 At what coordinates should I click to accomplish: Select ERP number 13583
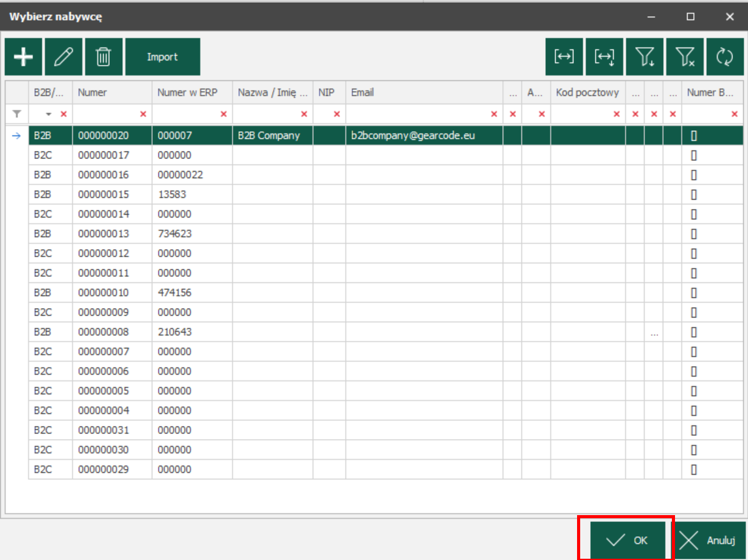click(192, 195)
